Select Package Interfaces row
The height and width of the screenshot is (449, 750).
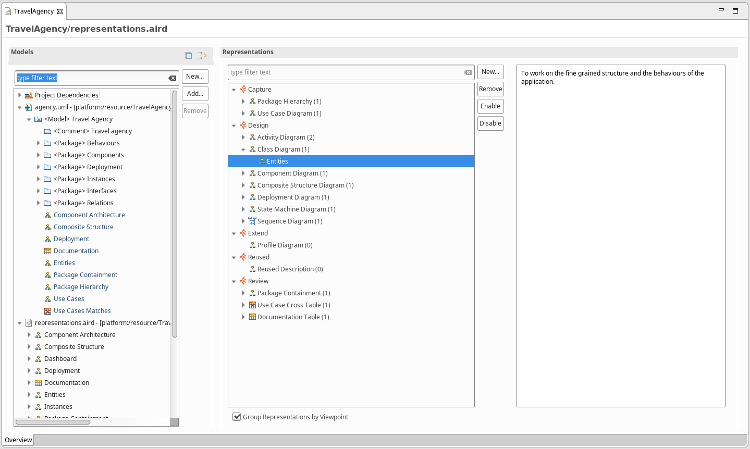click(x=85, y=191)
